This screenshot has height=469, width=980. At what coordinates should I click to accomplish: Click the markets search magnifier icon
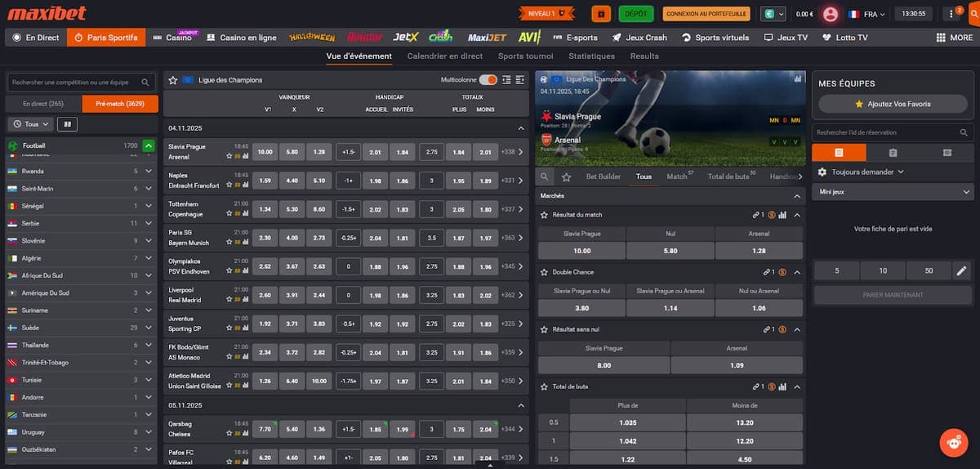pos(546,176)
